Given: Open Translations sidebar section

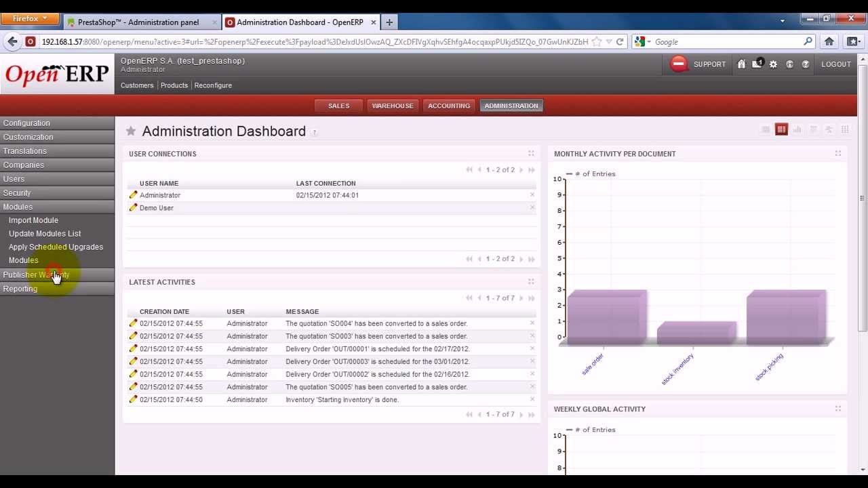Looking at the screenshot, I should pyautogui.click(x=57, y=151).
